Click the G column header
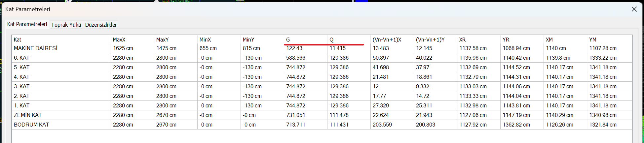 [288, 40]
